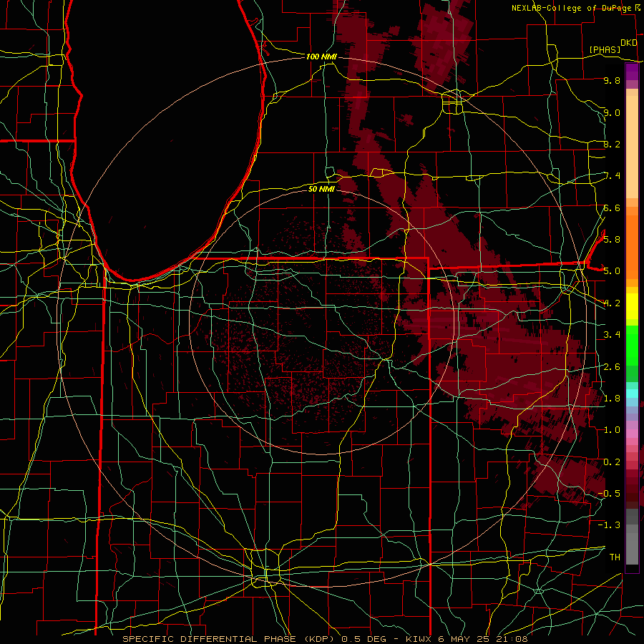Click the 5.8 scale value
644x644 pixels.
[612, 239]
